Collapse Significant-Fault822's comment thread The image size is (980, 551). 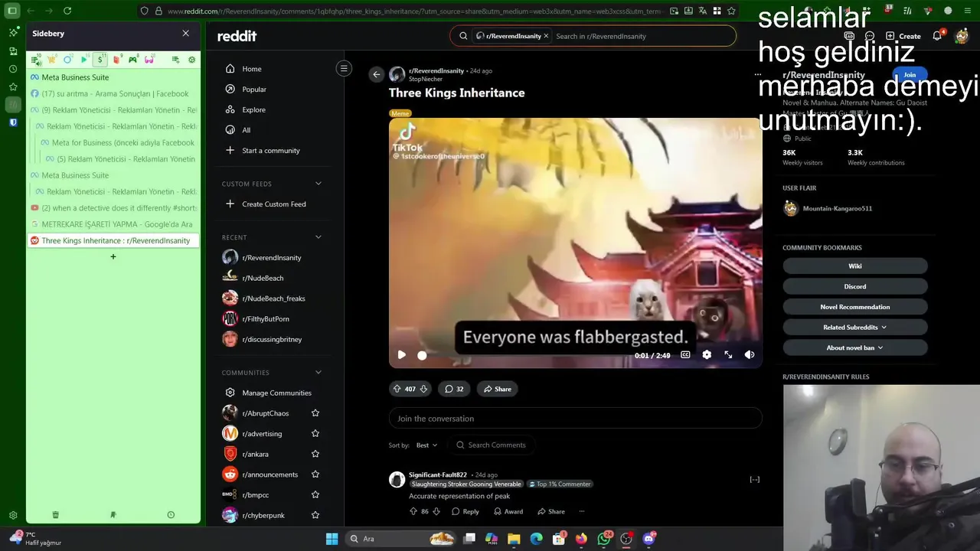tap(754, 479)
